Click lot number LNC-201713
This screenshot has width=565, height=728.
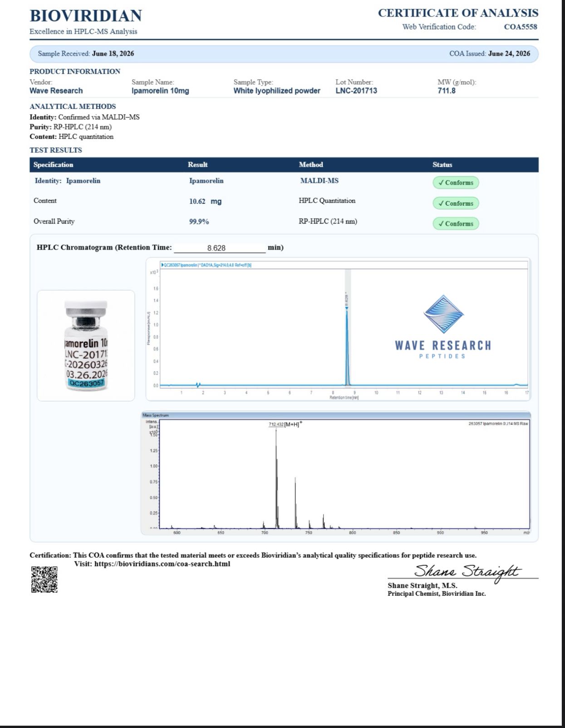coord(356,90)
